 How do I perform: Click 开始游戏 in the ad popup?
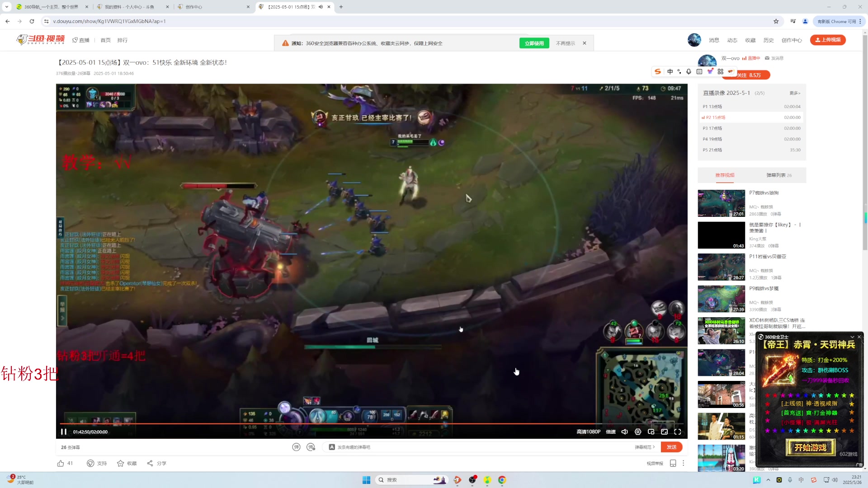coord(810,447)
